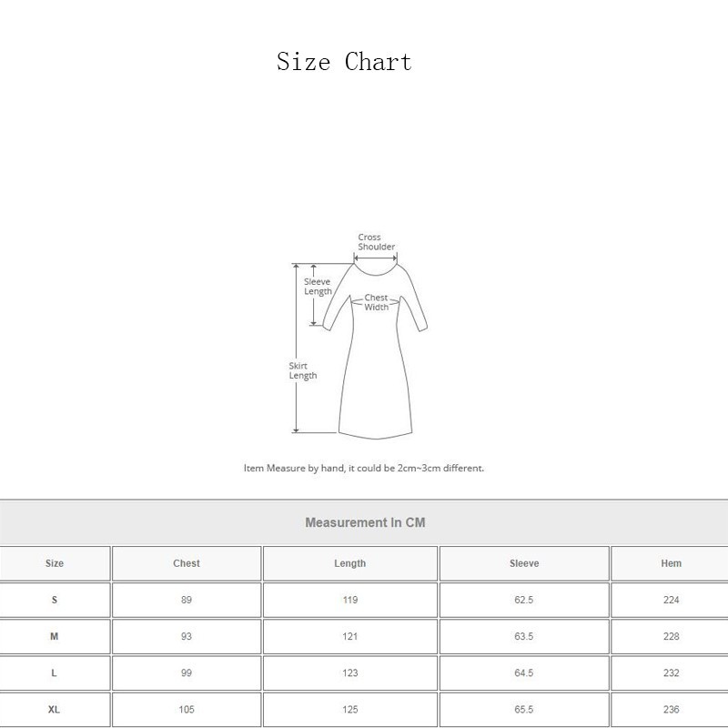Click the Sleeve column header
Image resolution: width=728 pixels, height=728 pixels.
[523, 563]
